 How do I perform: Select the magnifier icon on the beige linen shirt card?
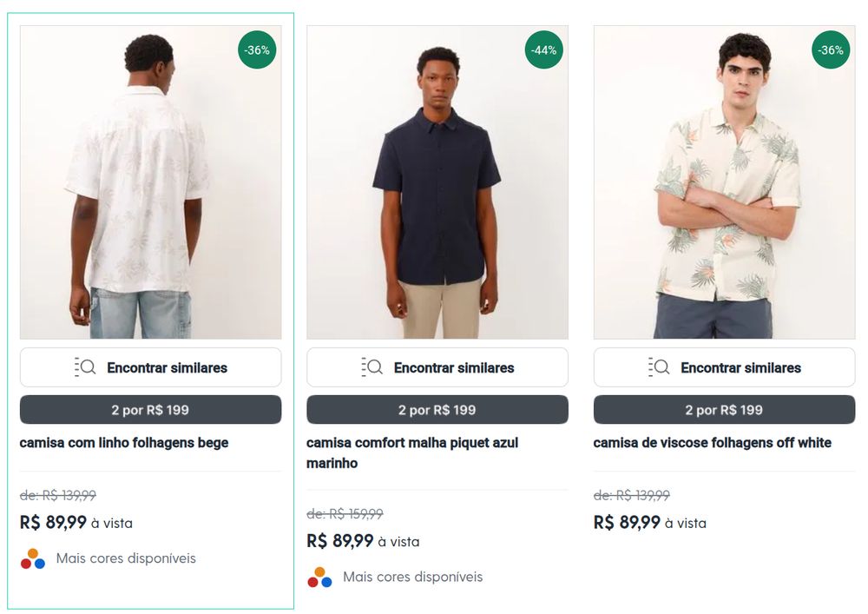click(86, 366)
